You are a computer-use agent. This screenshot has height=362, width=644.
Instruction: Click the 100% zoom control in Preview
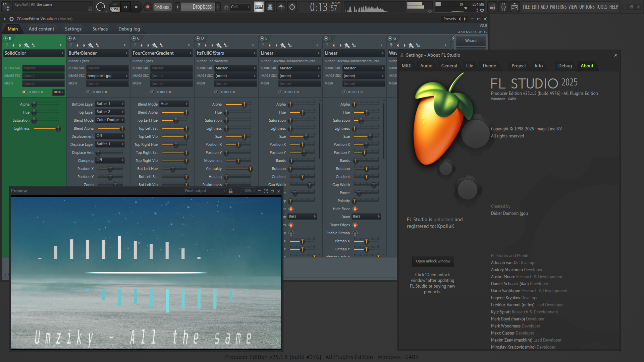(x=249, y=191)
